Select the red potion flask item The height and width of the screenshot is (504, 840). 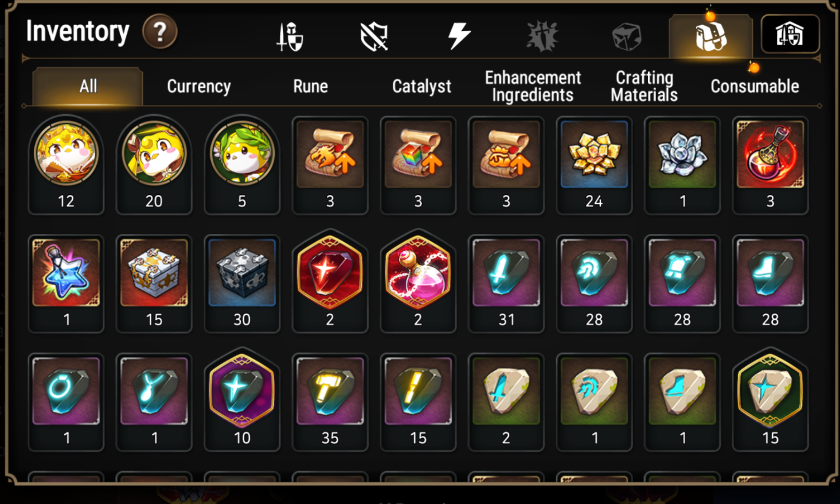[x=770, y=166]
